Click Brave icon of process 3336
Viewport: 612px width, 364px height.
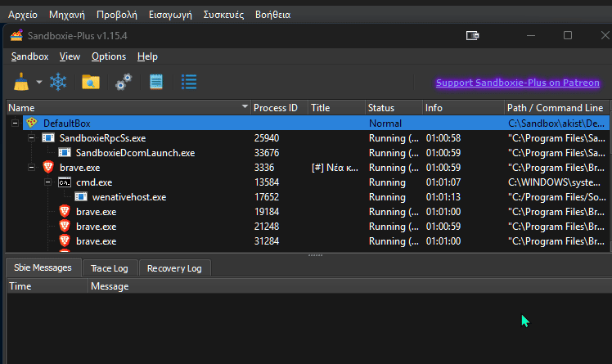(x=48, y=167)
